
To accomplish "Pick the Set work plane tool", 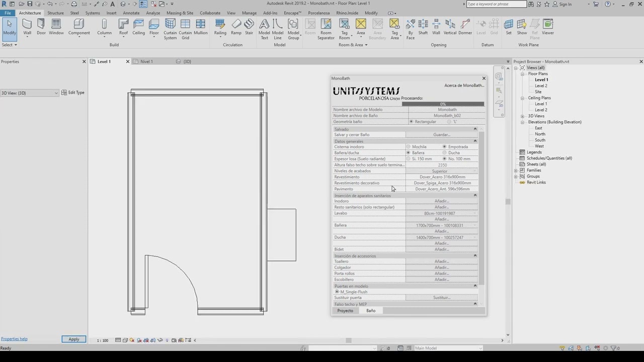I will pyautogui.click(x=509, y=27).
